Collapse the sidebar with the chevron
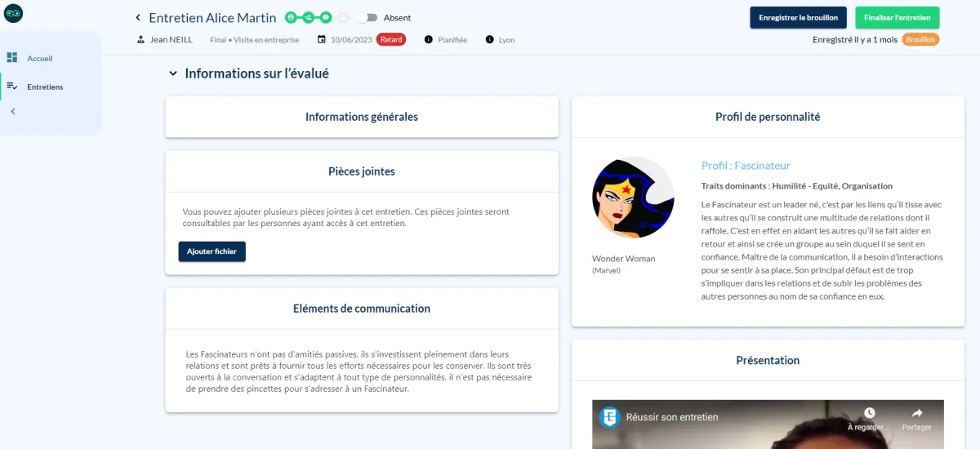This screenshot has width=980, height=449. [x=12, y=111]
